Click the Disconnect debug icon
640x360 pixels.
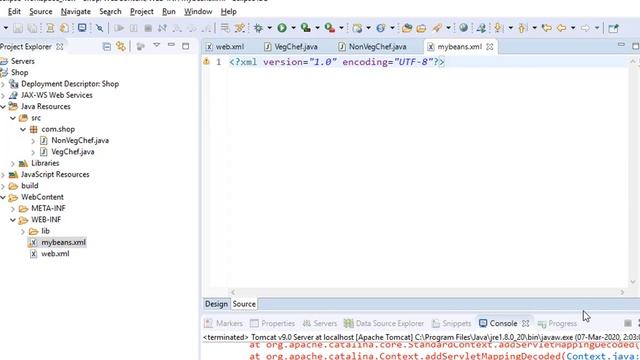tap(162, 28)
